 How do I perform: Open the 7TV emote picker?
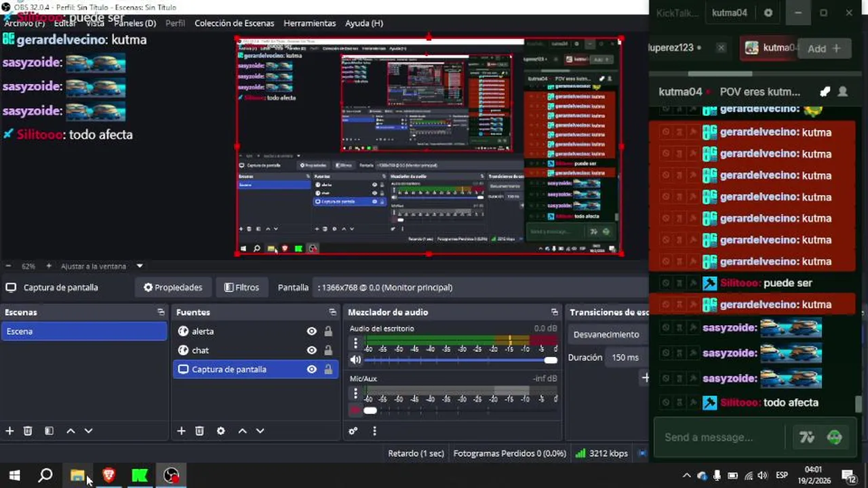[807, 437]
